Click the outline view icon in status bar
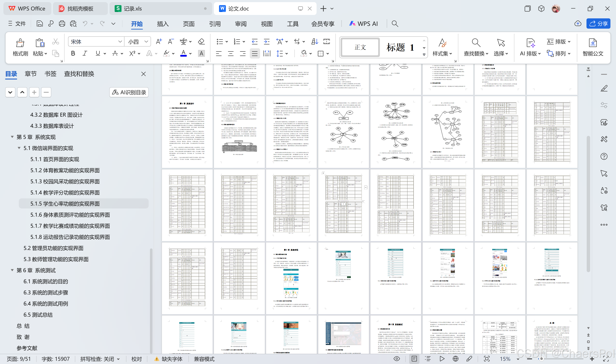Screen dimensions: 616x364 (428, 359)
